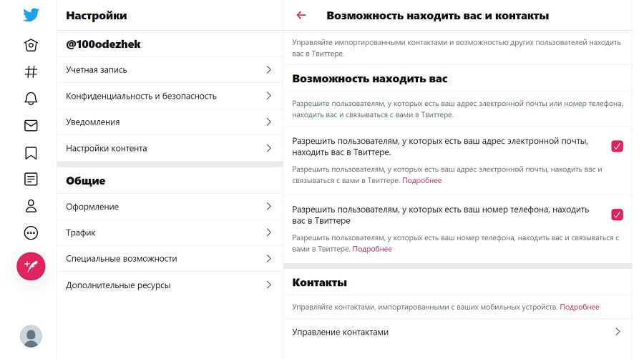Expand Уведомления chevron arrow
Screen dimensions: 644x359
tap(268, 122)
